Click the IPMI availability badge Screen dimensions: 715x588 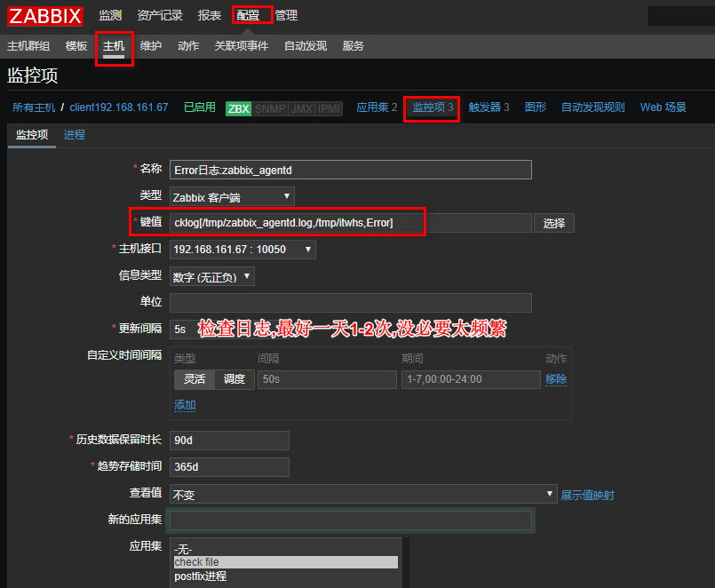[x=329, y=108]
